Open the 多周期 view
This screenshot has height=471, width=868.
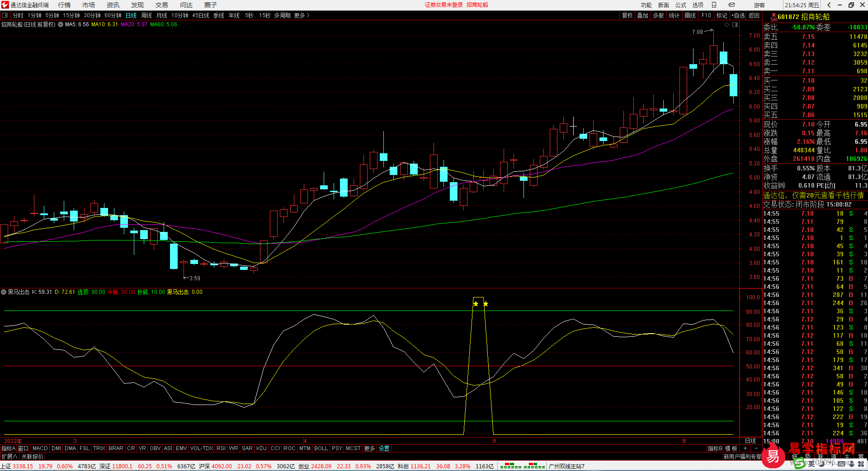[x=282, y=15]
